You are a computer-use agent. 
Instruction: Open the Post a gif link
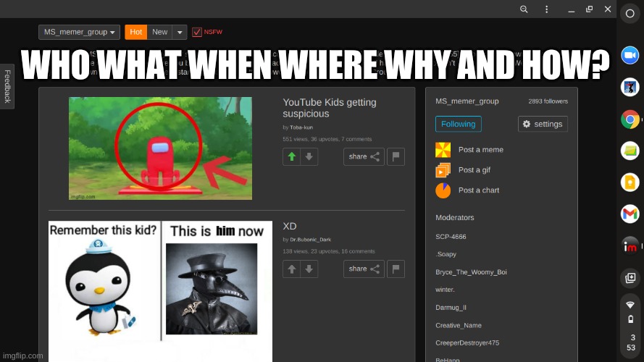coord(474,170)
